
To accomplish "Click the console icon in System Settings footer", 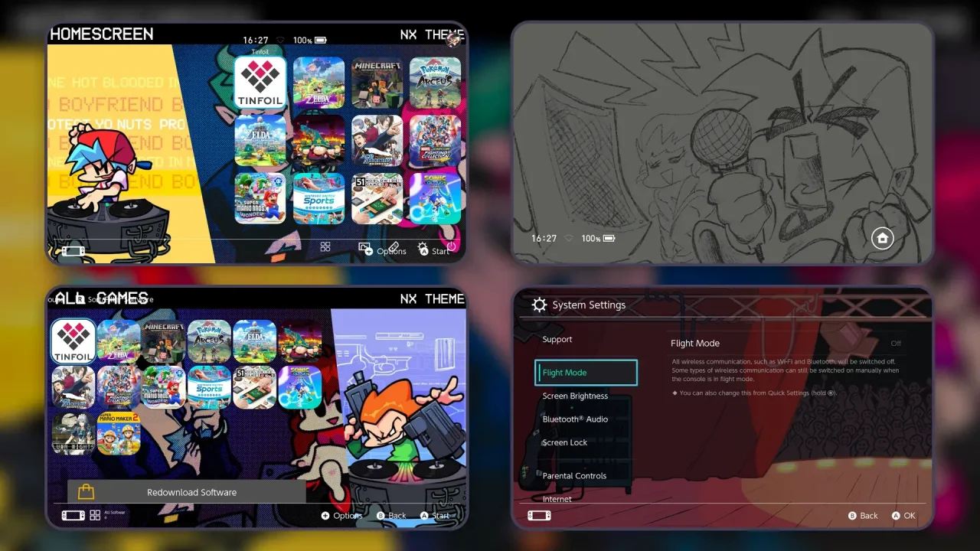I will 539,515.
